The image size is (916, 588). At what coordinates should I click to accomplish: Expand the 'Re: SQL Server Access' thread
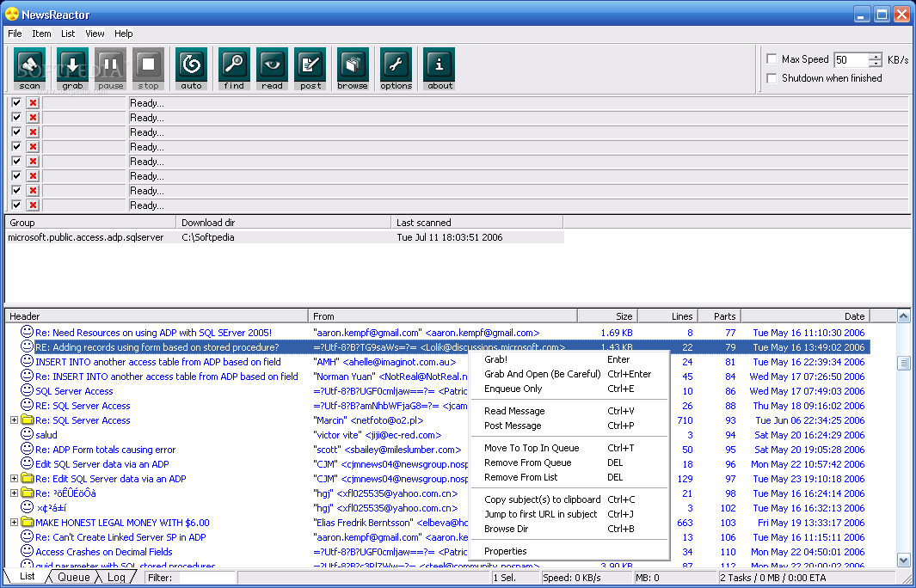(x=14, y=420)
